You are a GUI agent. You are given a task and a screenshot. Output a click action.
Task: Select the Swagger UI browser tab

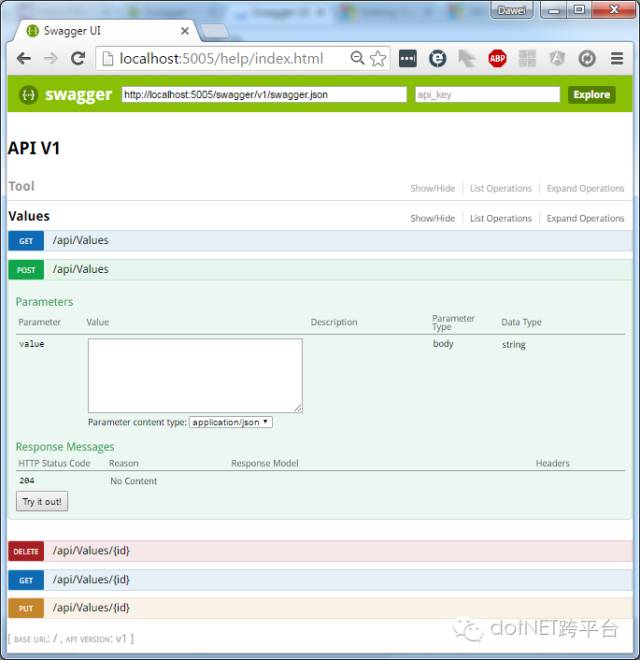coord(105,31)
